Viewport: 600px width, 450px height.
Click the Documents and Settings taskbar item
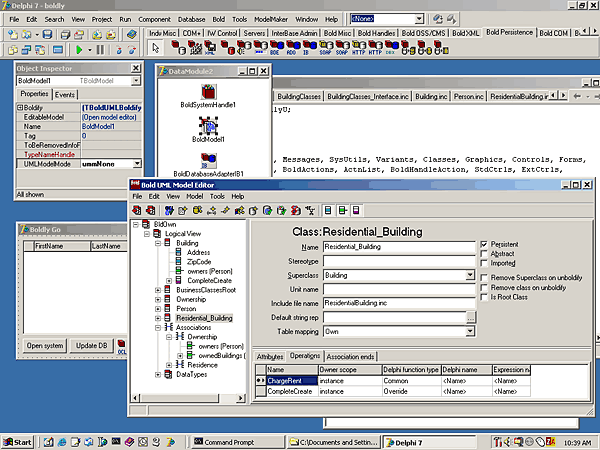pos(333,442)
